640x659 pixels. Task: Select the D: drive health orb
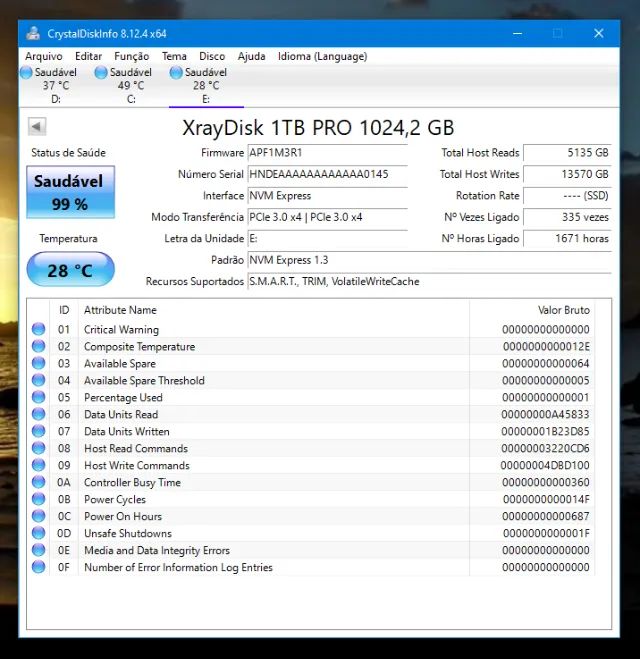(x=26, y=73)
